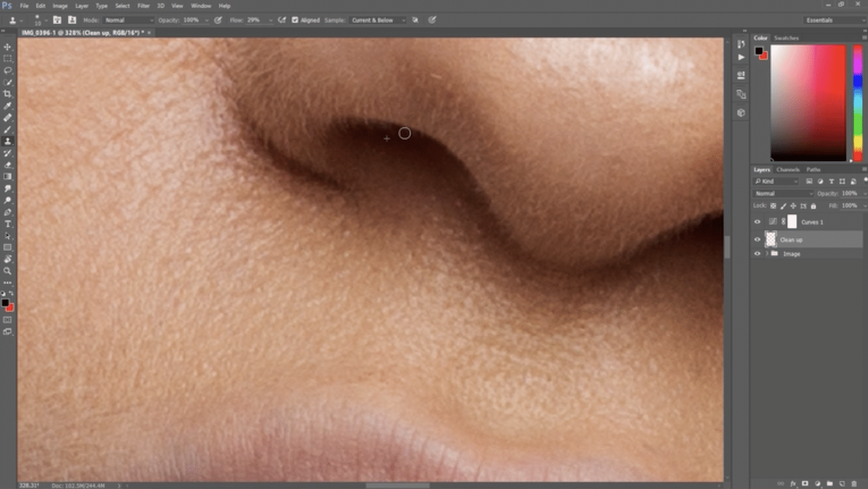Toggle the Brush panel in options bar

[57, 20]
